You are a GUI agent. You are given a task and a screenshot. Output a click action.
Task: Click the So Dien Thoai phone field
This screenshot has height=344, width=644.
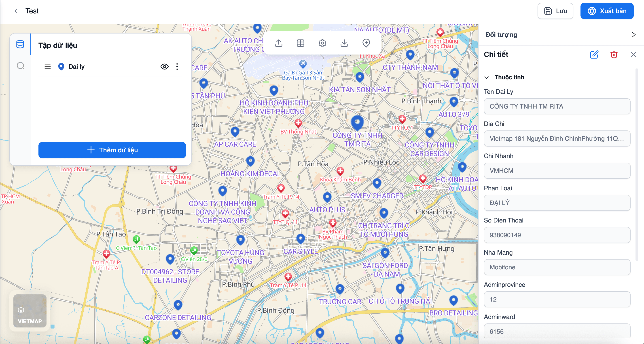(557, 235)
